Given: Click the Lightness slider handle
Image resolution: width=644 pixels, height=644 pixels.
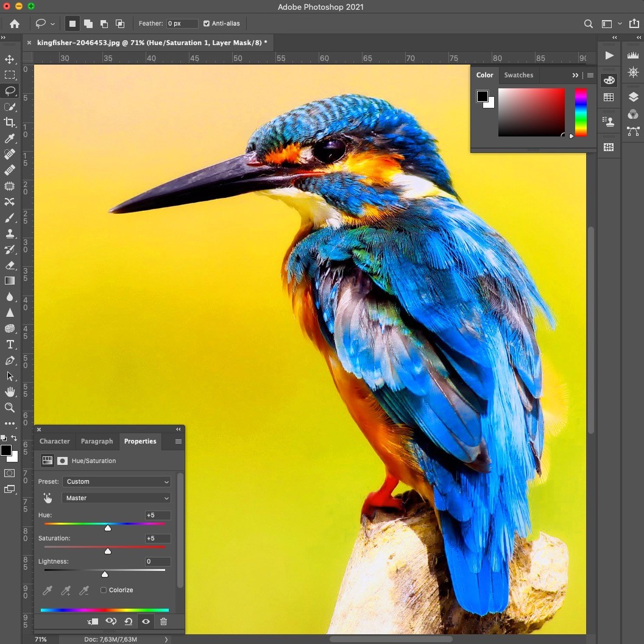Looking at the screenshot, I should pos(105,574).
